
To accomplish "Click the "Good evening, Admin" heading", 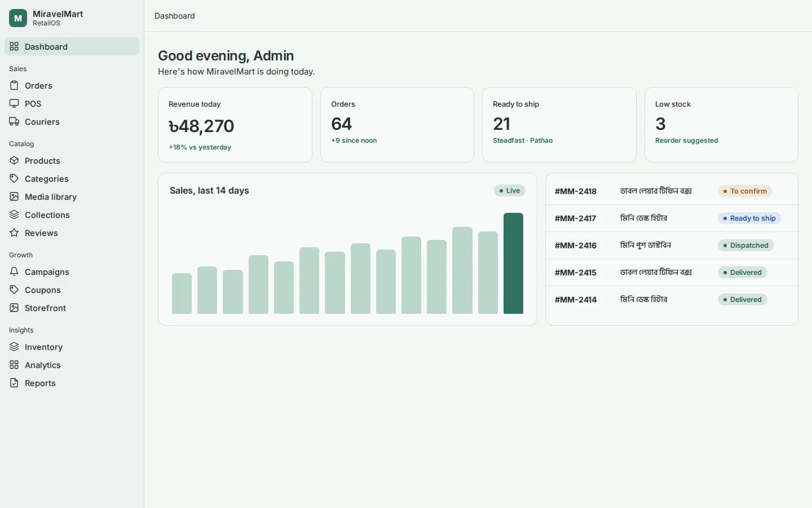I will coord(226,56).
